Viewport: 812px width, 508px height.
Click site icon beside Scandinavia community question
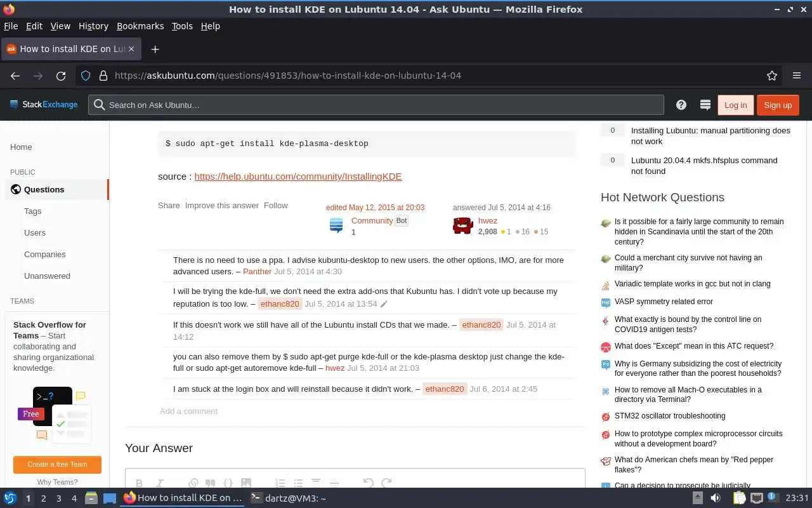[x=606, y=223]
